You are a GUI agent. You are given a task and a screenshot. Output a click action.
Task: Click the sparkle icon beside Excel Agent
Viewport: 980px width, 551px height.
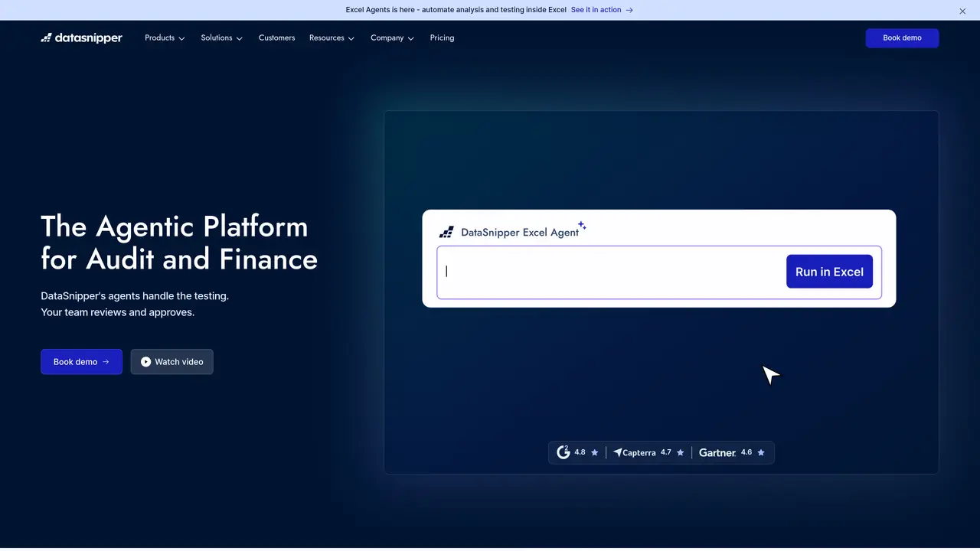coord(582,225)
